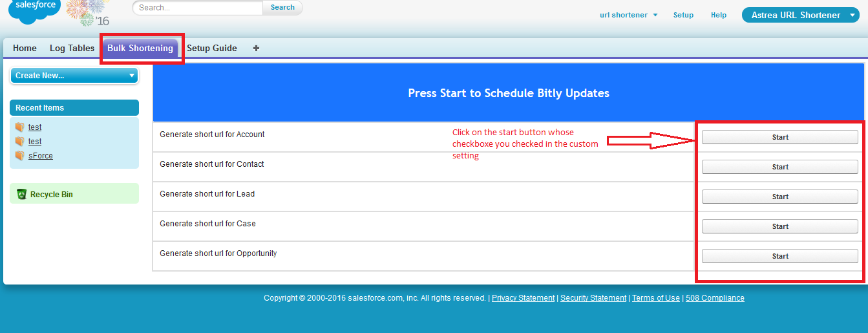Start short url generation for Opportunity
868x333 pixels.
point(779,256)
